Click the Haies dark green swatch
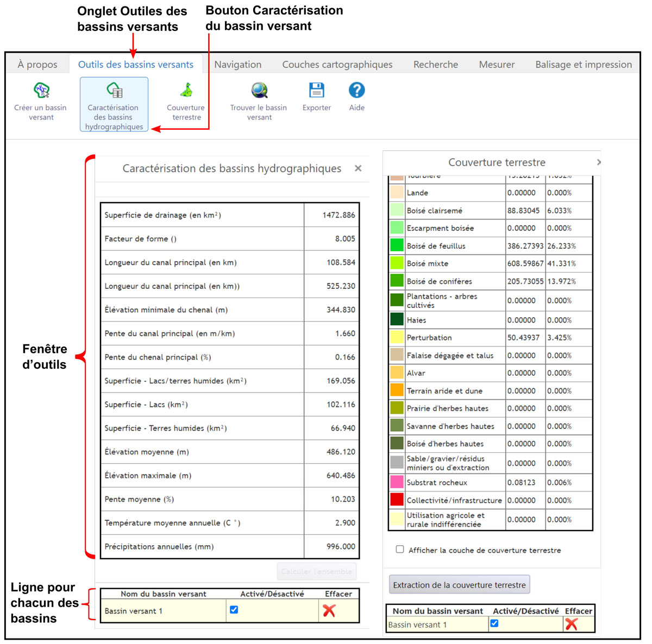652x644 pixels. [x=397, y=320]
